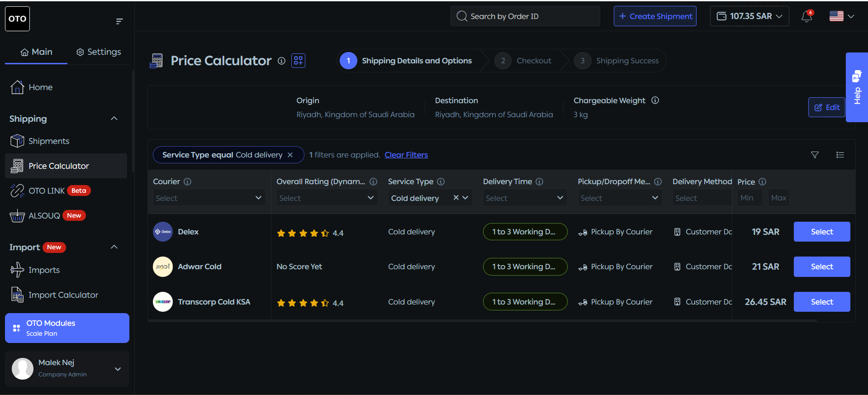Open the Pickup/Dropoff Method filter dropdown
This screenshot has height=395, width=868.
pos(620,198)
